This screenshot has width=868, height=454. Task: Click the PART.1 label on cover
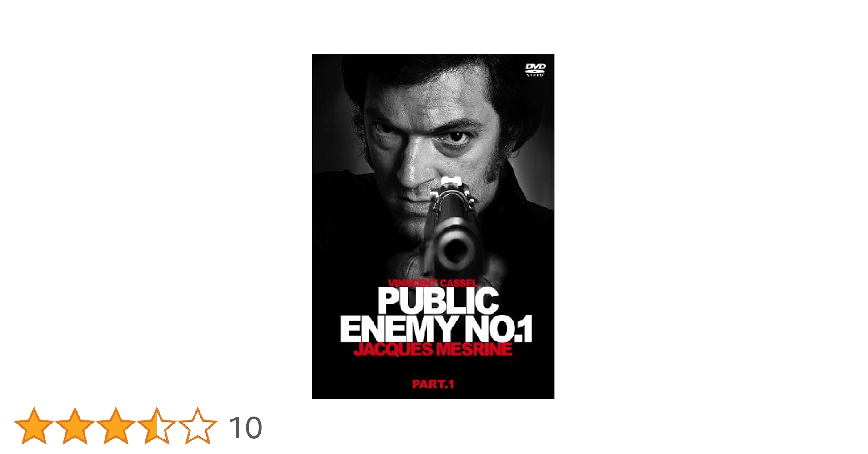pyautogui.click(x=433, y=384)
